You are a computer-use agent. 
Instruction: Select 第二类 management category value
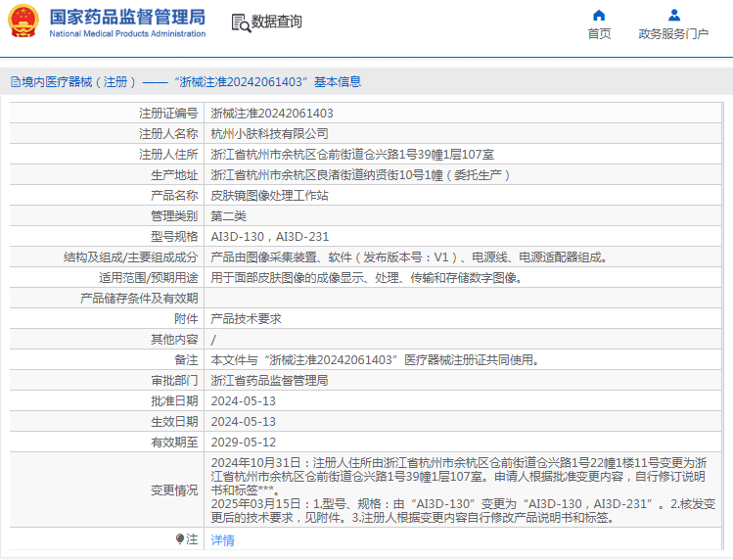pyautogui.click(x=228, y=216)
